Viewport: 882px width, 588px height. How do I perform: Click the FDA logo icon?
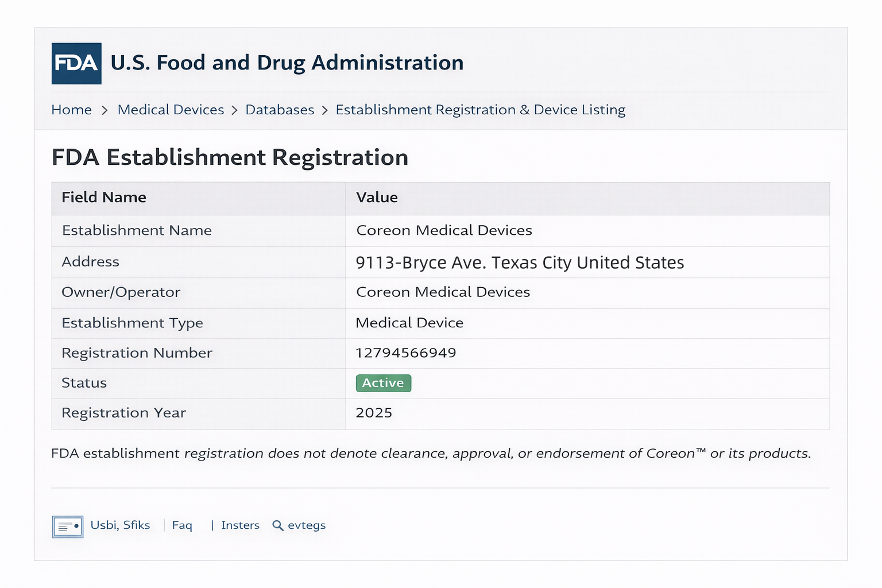click(76, 64)
